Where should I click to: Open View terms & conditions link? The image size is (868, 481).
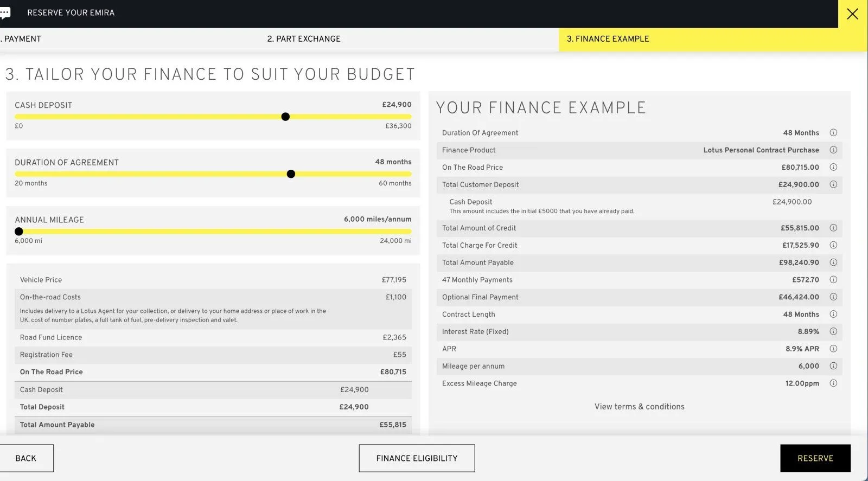click(639, 407)
